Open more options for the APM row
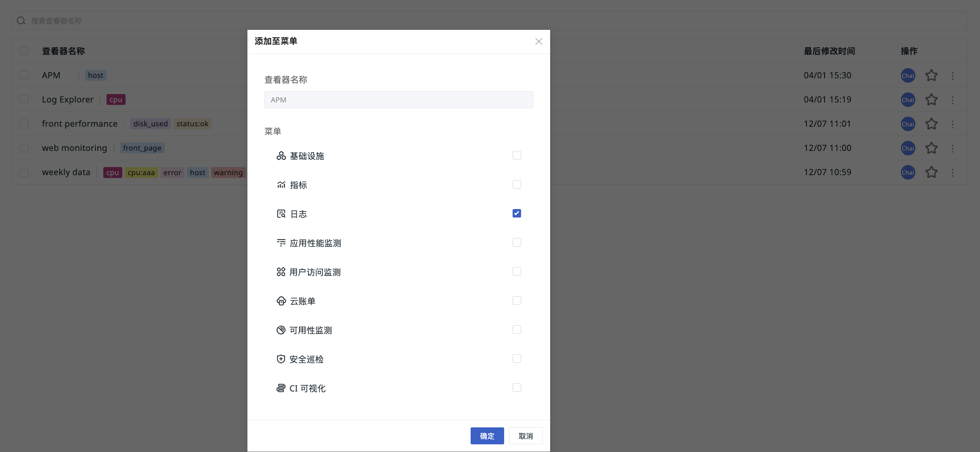This screenshot has width=980, height=452. pos(953,76)
